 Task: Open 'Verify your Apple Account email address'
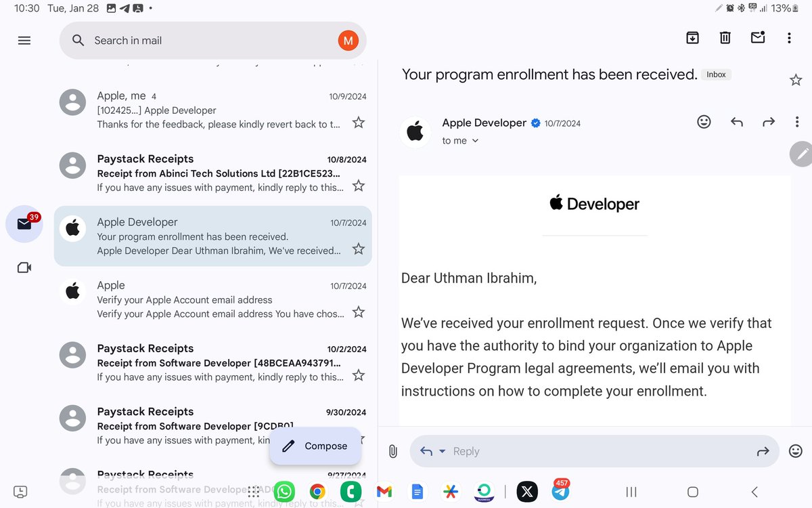pos(212,299)
